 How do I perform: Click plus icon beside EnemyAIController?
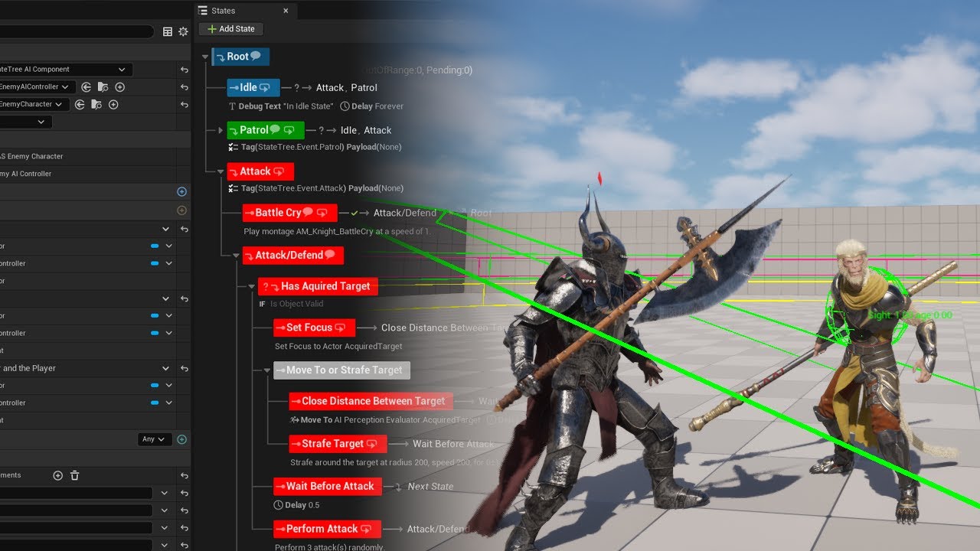(x=119, y=87)
